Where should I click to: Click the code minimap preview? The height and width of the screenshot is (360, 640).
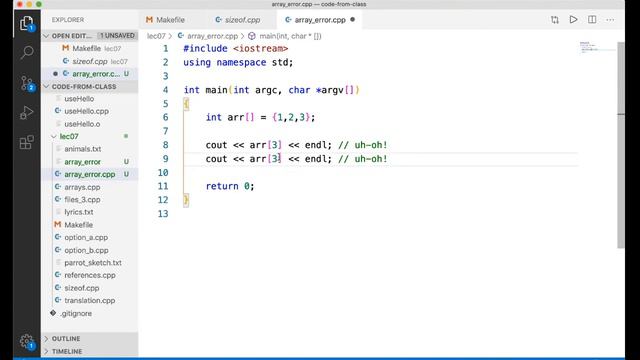[598, 47]
